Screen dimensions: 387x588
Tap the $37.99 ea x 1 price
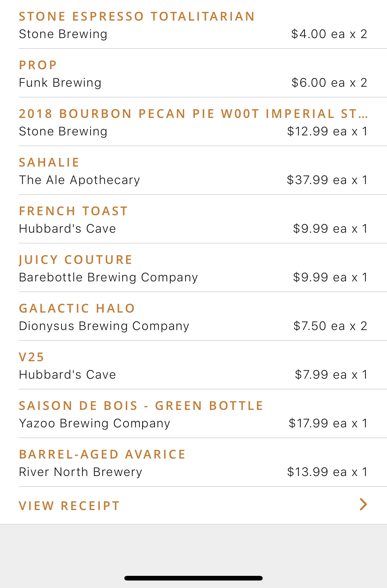327,180
